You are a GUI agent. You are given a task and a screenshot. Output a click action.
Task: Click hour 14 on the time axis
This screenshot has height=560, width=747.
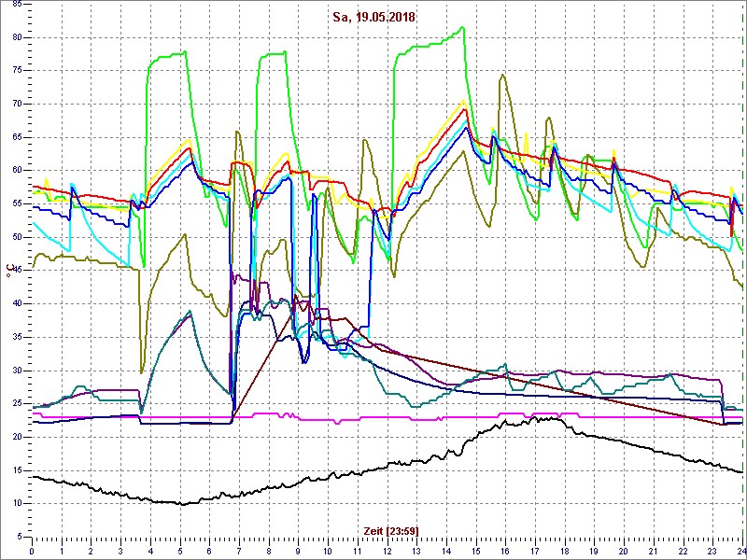click(x=446, y=551)
